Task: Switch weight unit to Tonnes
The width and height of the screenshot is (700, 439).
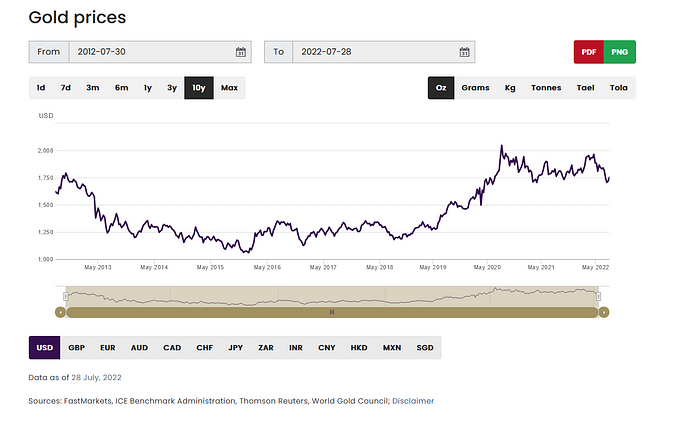Action: click(x=546, y=88)
